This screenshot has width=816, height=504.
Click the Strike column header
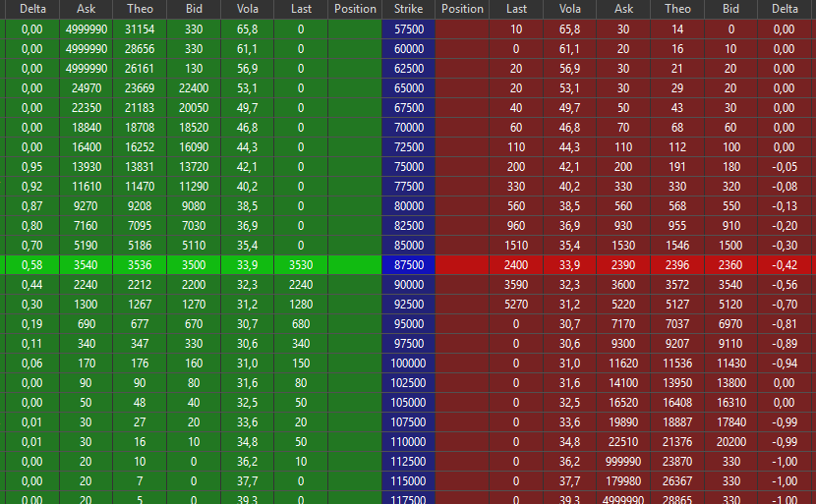click(408, 9)
